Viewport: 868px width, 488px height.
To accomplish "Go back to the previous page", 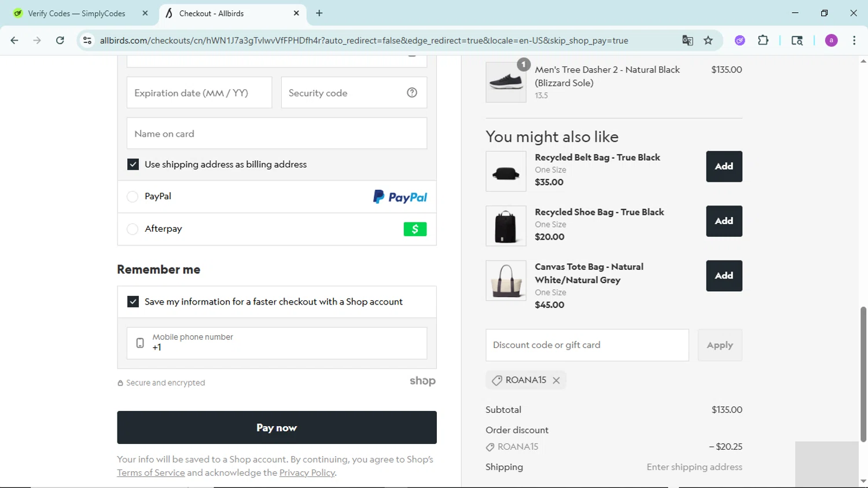I will [14, 41].
